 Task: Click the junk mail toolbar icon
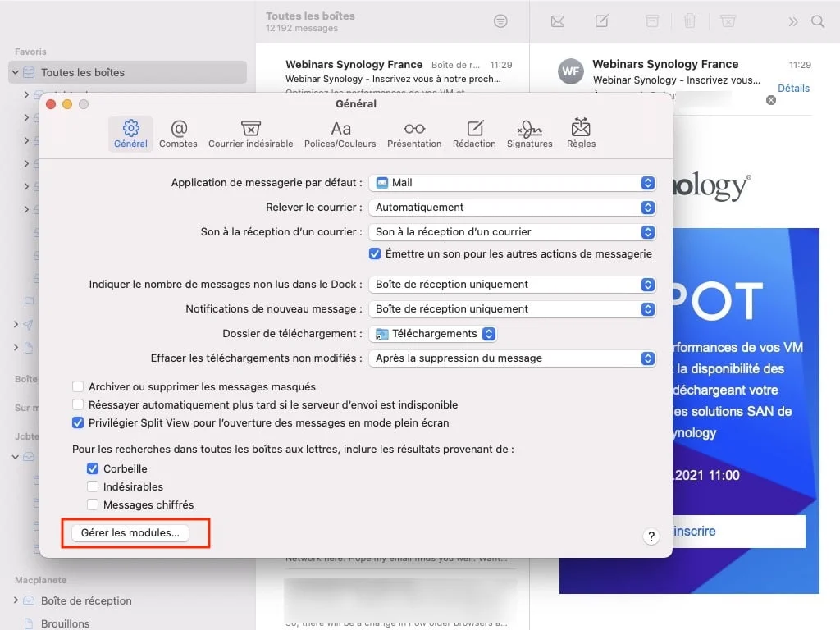click(x=728, y=21)
